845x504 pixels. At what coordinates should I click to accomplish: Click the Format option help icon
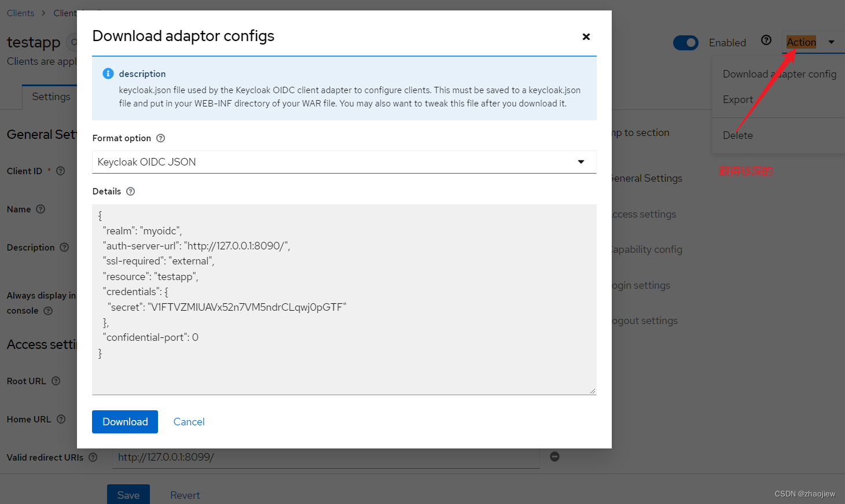161,138
